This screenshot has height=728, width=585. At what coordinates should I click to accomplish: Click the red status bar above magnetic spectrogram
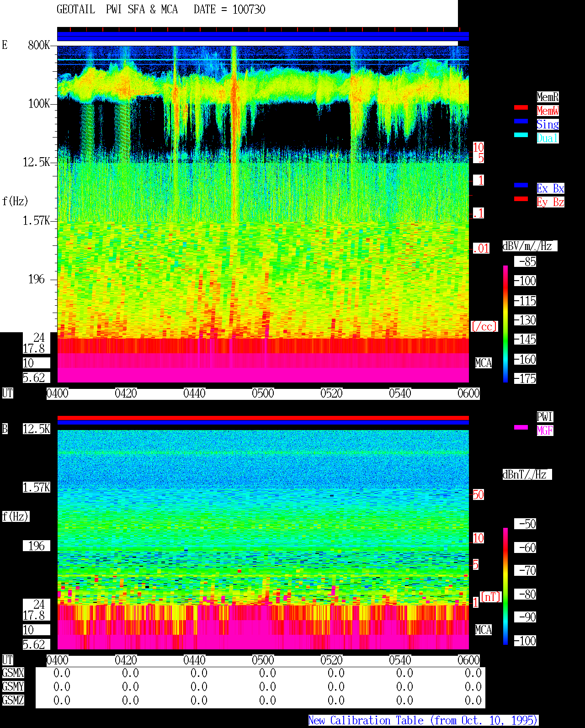pyautogui.click(x=263, y=418)
